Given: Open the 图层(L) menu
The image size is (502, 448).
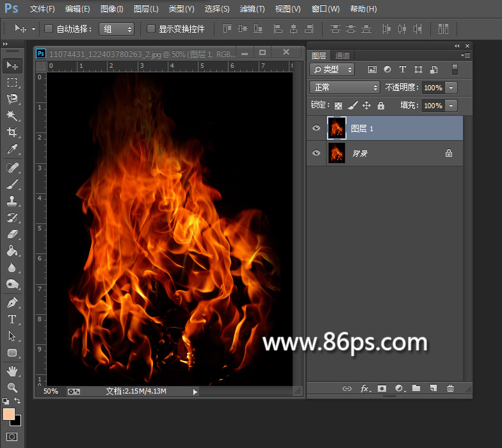Looking at the screenshot, I should click(146, 9).
